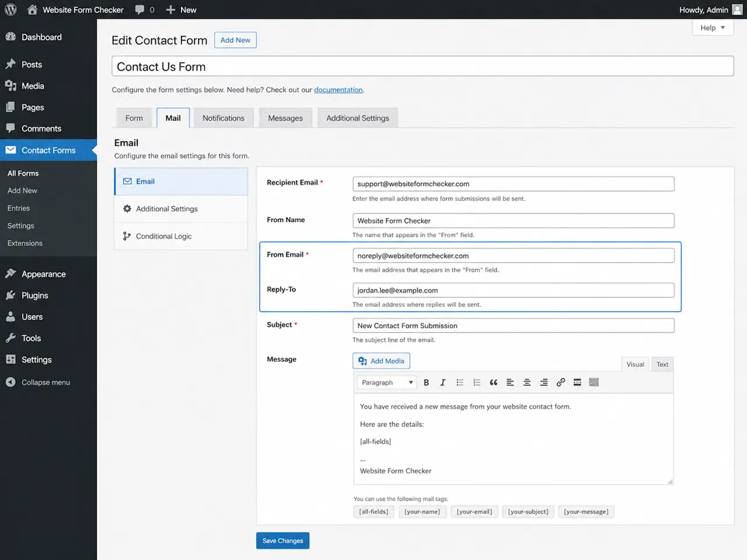Screen dimensions: 747x560
Task: Open Additional Settings with the gear icon
Action: click(181, 209)
